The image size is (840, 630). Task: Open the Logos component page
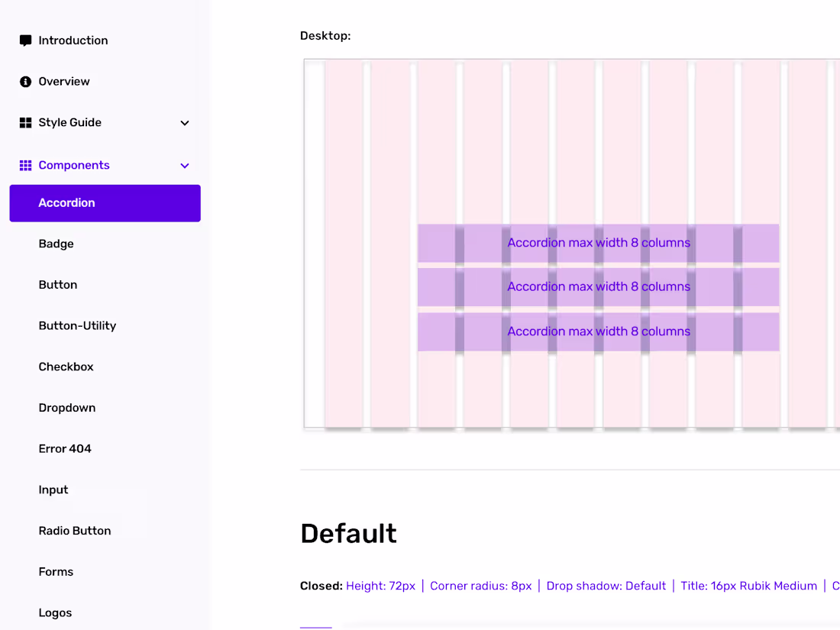point(54,612)
